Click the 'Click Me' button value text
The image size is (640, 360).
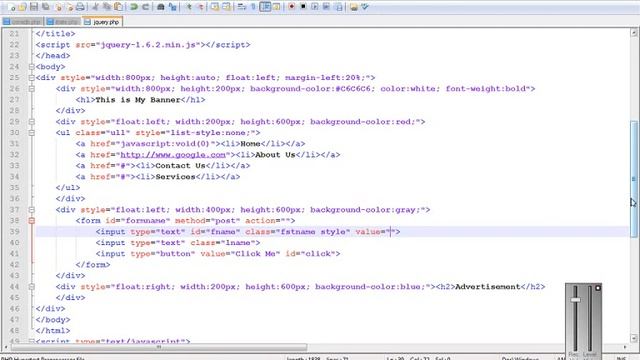tap(256, 254)
